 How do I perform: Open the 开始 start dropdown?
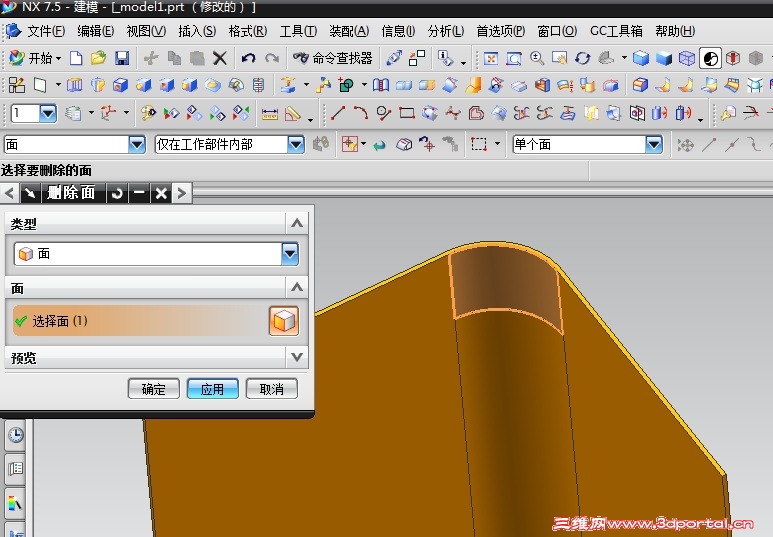tap(35, 58)
